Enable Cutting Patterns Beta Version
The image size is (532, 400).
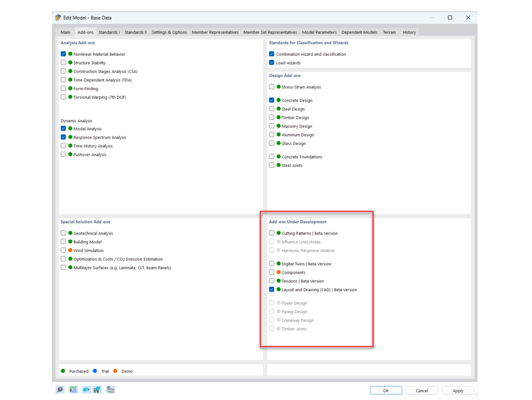271,233
